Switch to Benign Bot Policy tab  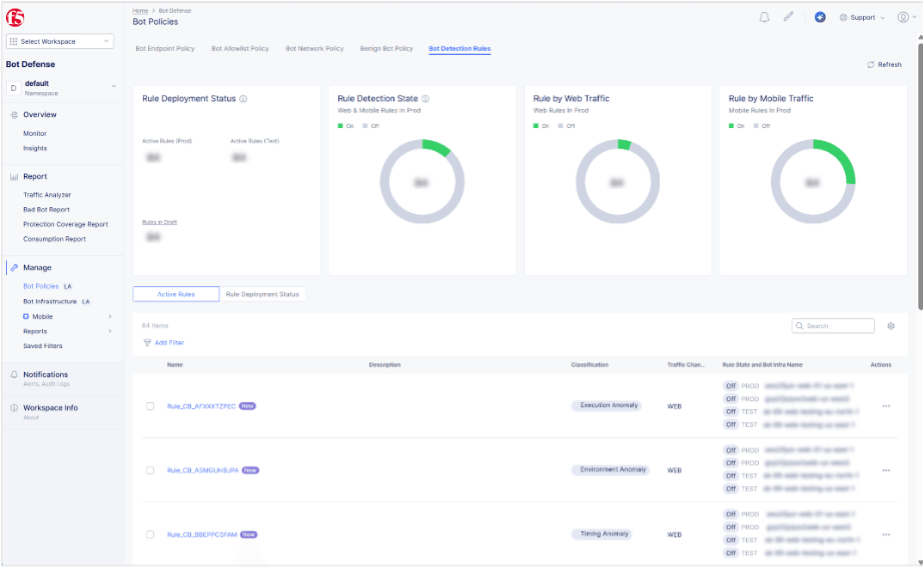(387, 49)
